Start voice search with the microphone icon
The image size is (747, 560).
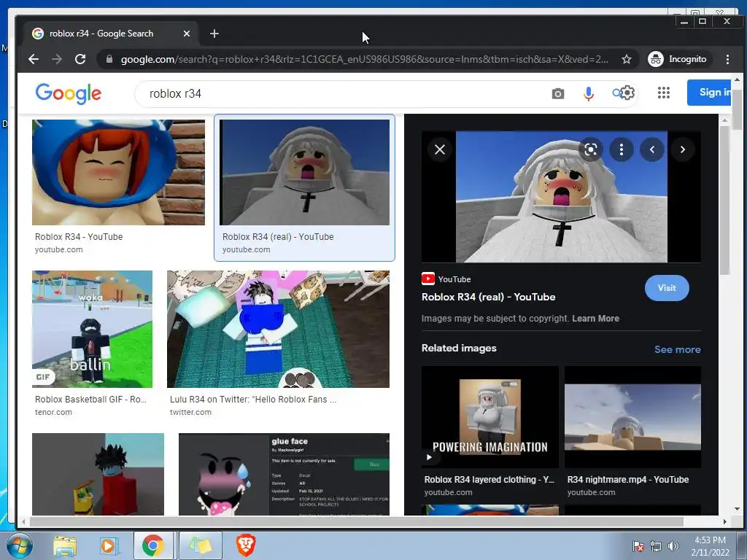pyautogui.click(x=589, y=94)
